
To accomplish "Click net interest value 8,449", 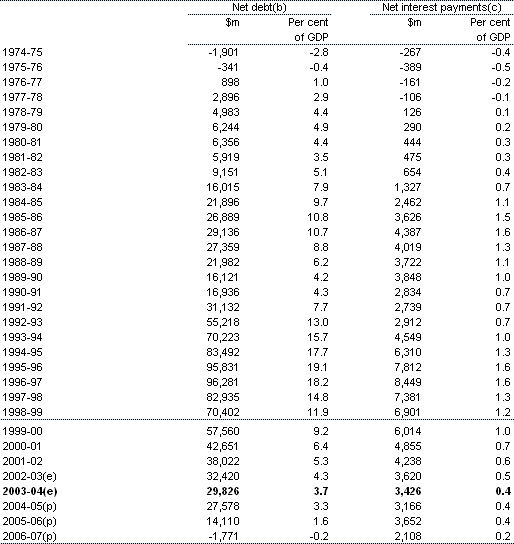I will click(x=408, y=382).
